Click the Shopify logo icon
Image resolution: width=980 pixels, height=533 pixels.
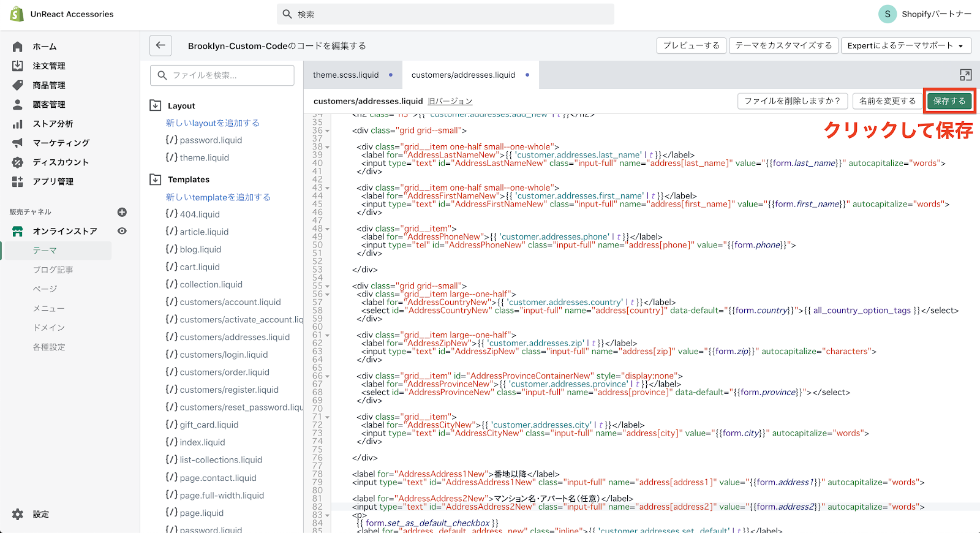coord(17,14)
